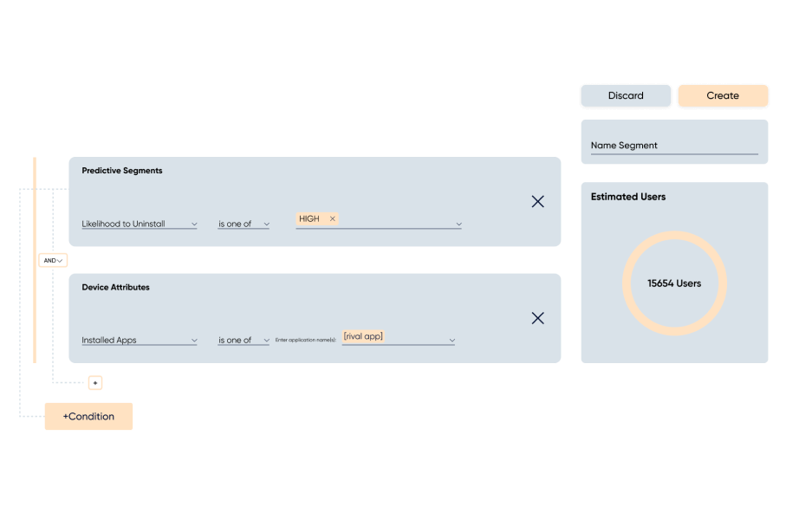This screenshot has height=520, width=812.
Task: Click the 15654 Users count
Action: click(x=674, y=283)
